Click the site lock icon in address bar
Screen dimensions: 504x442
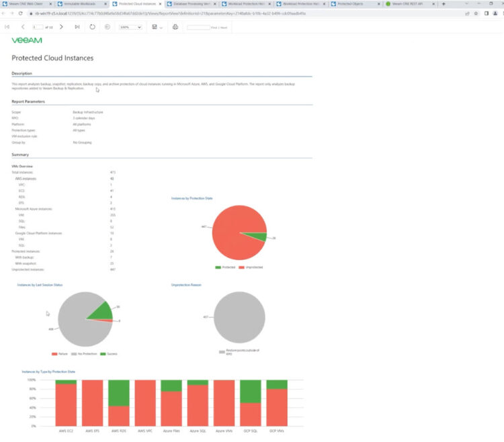[x=31, y=13]
